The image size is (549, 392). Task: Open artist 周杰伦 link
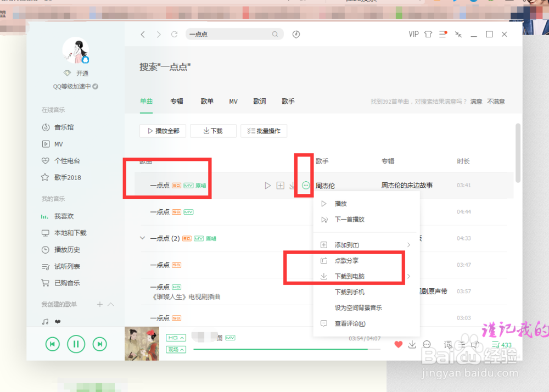(325, 186)
